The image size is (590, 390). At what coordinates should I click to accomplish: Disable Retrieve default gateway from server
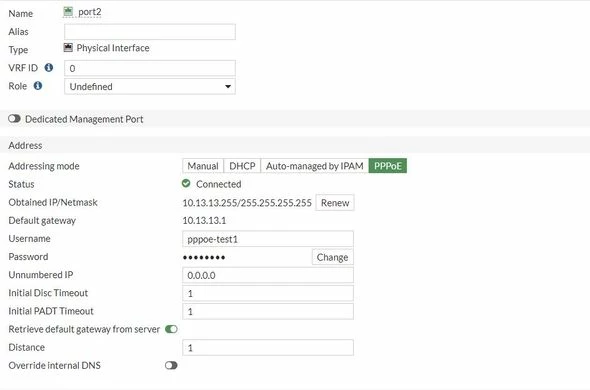click(171, 329)
